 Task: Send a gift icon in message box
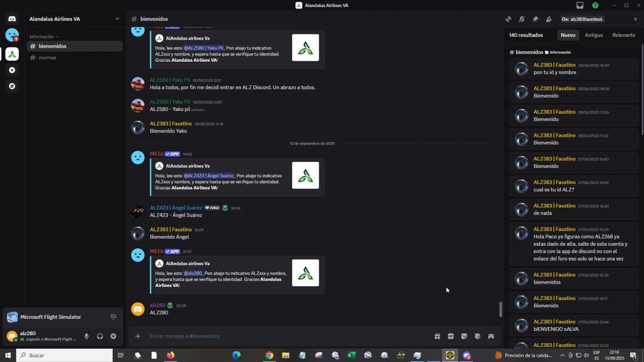[437, 336]
